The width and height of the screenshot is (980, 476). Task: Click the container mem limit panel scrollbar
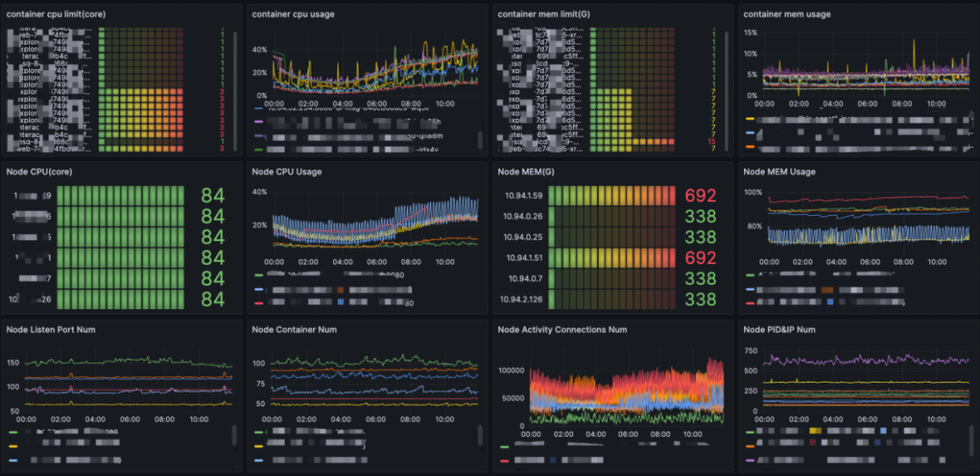727,91
